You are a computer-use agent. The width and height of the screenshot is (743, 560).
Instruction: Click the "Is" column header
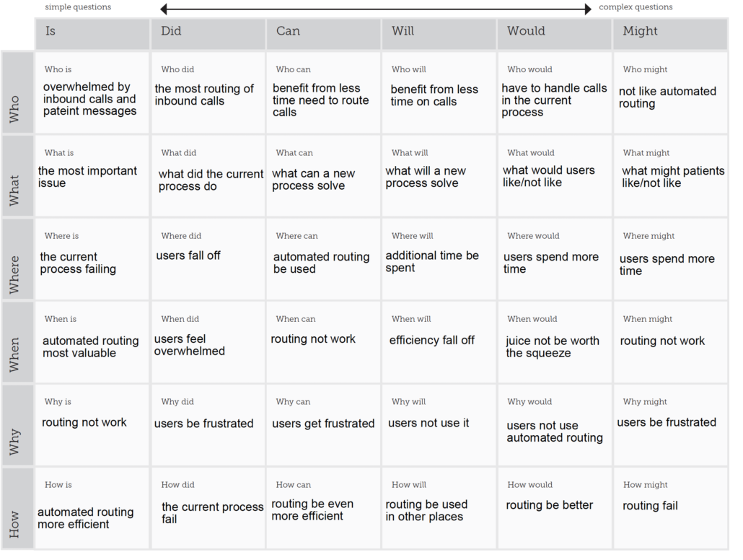click(92, 34)
